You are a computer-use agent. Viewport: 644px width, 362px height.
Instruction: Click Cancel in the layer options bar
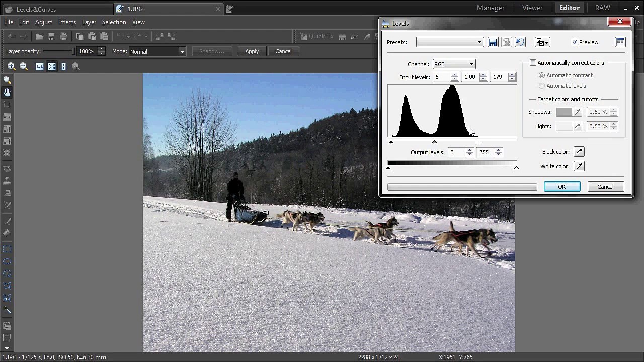coord(283,51)
